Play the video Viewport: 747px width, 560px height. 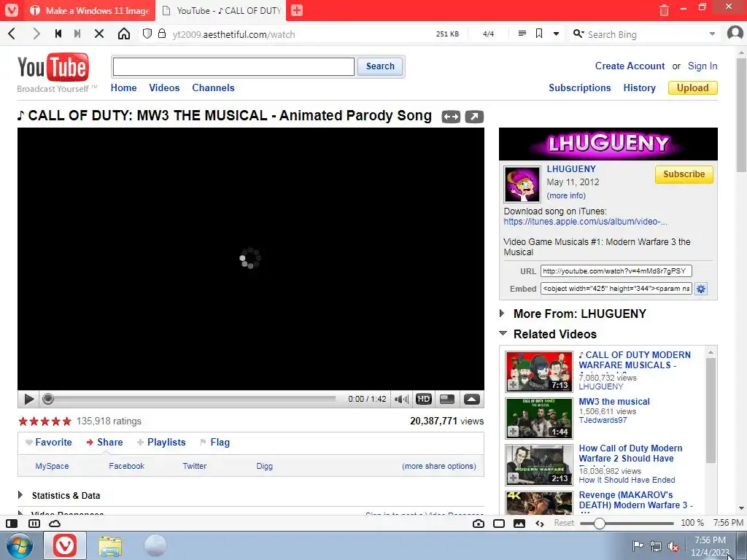tap(28, 399)
